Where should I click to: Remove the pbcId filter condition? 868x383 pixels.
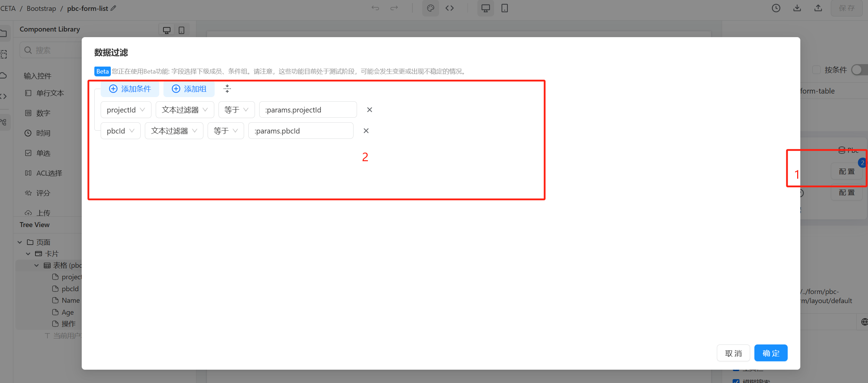[366, 131]
